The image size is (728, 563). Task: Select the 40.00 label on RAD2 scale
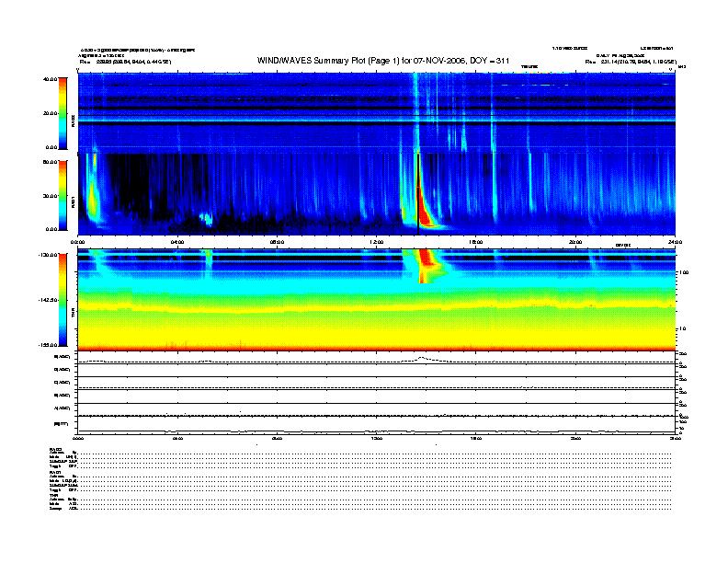click(50, 79)
